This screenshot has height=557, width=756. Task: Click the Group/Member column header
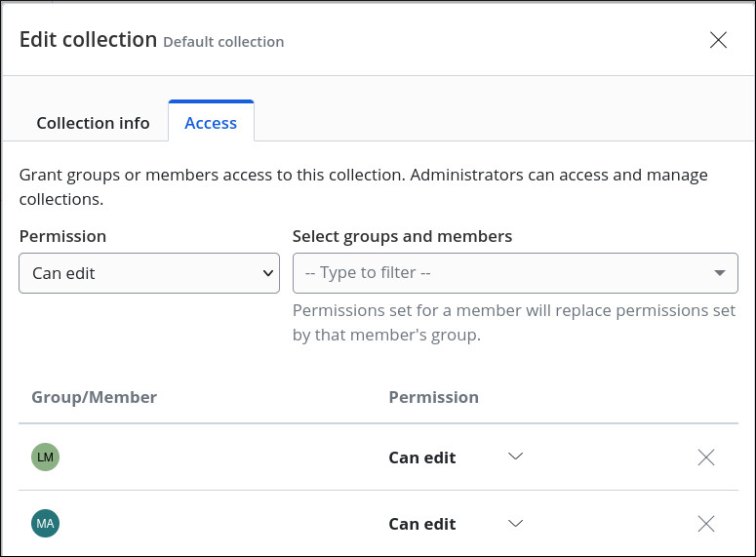point(94,397)
